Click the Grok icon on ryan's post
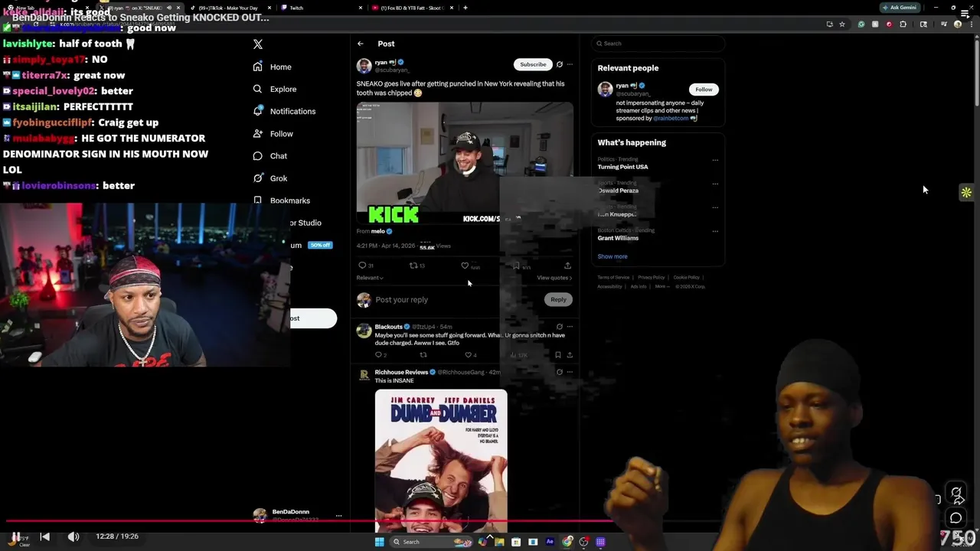The height and width of the screenshot is (551, 980). pos(560,64)
